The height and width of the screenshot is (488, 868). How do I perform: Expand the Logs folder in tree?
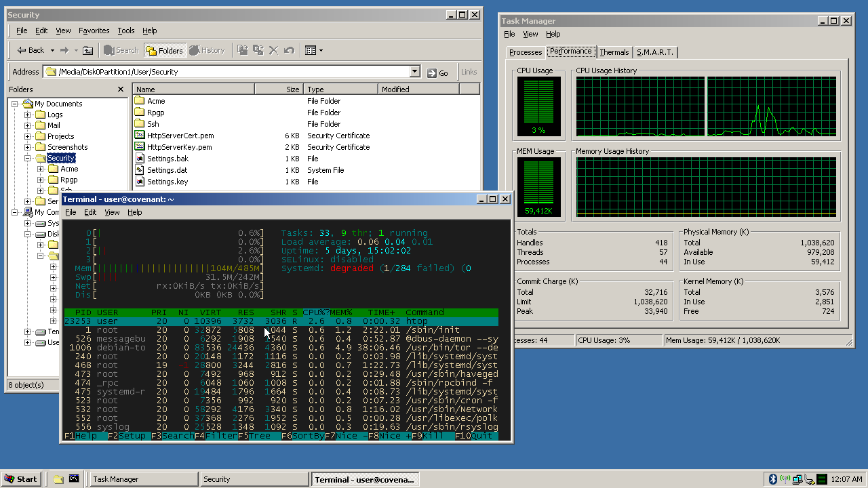pyautogui.click(x=28, y=115)
